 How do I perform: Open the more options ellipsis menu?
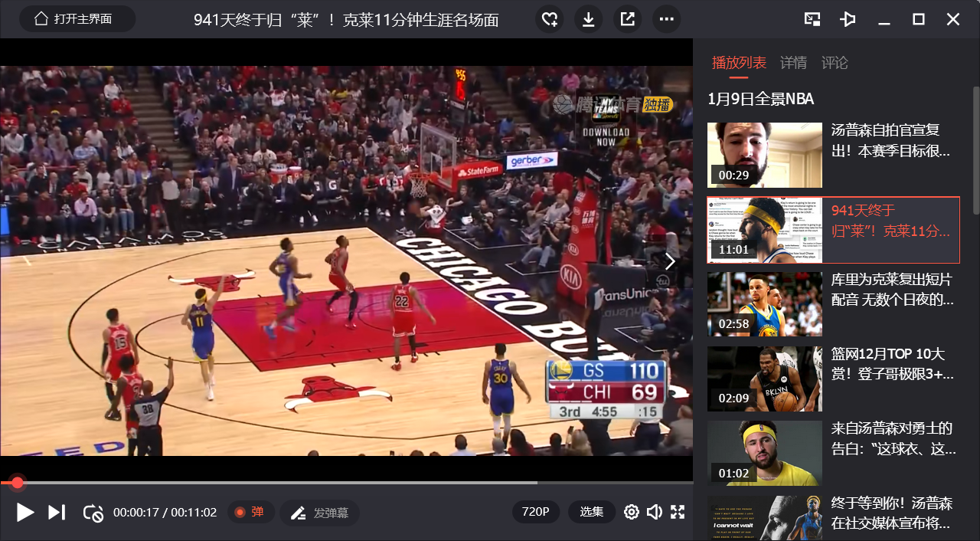666,19
